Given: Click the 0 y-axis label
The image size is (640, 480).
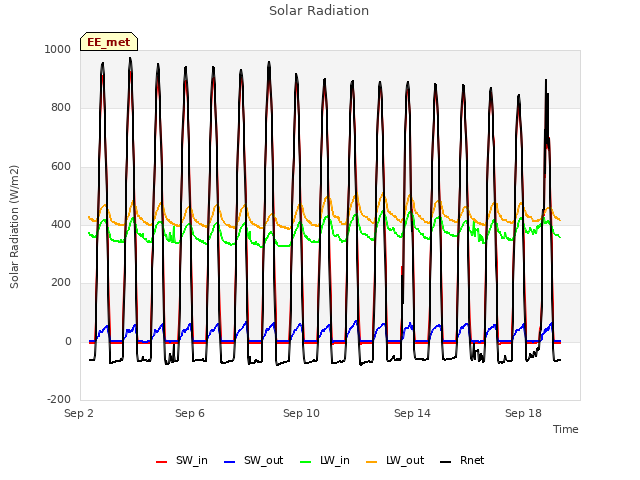Looking at the screenshot, I should (x=68, y=342).
